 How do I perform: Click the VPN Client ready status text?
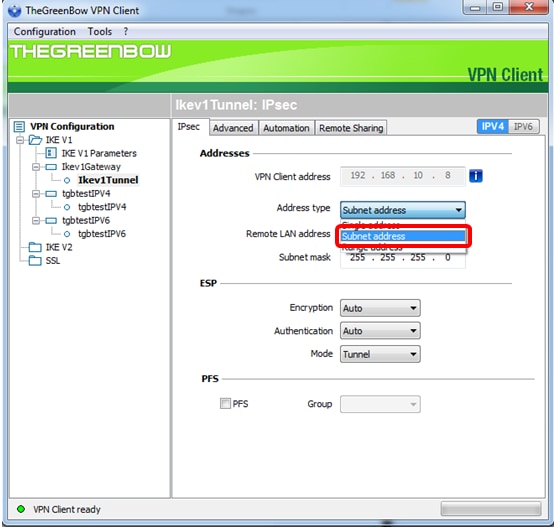67,509
